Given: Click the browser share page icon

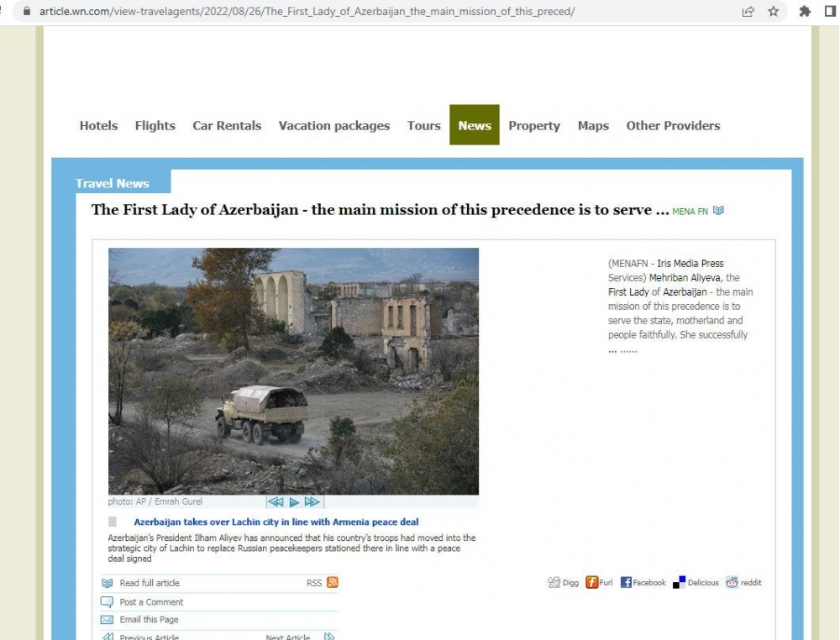Looking at the screenshot, I should (x=748, y=11).
